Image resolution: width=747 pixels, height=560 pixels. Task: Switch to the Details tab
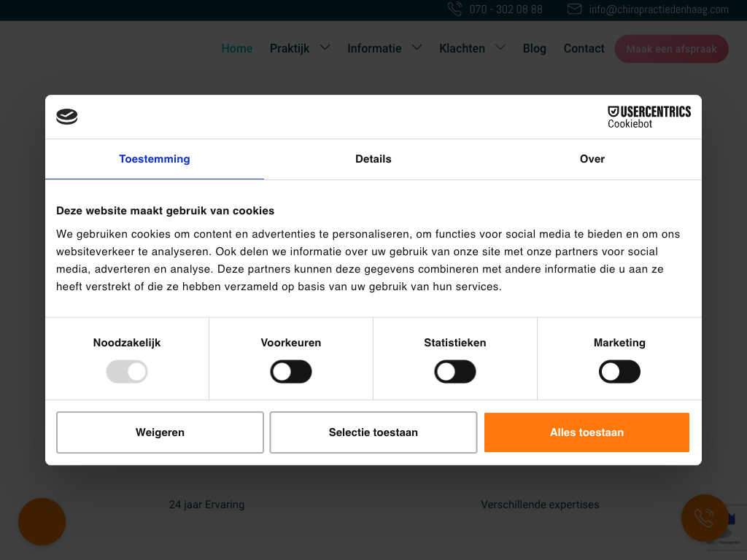click(373, 159)
